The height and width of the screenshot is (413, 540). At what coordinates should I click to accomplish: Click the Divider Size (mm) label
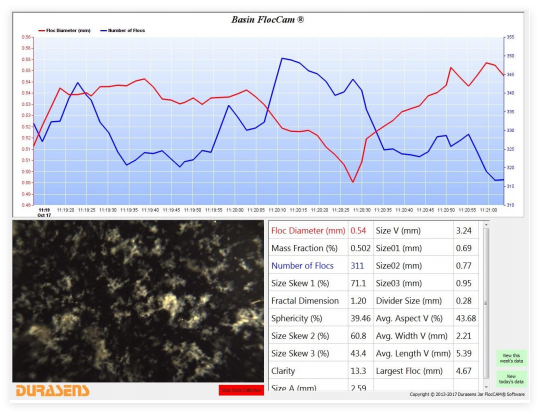click(x=409, y=301)
